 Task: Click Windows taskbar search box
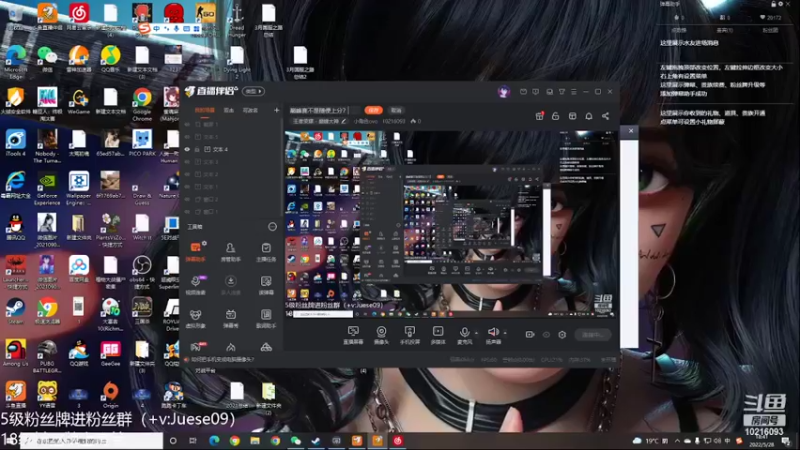point(91,440)
